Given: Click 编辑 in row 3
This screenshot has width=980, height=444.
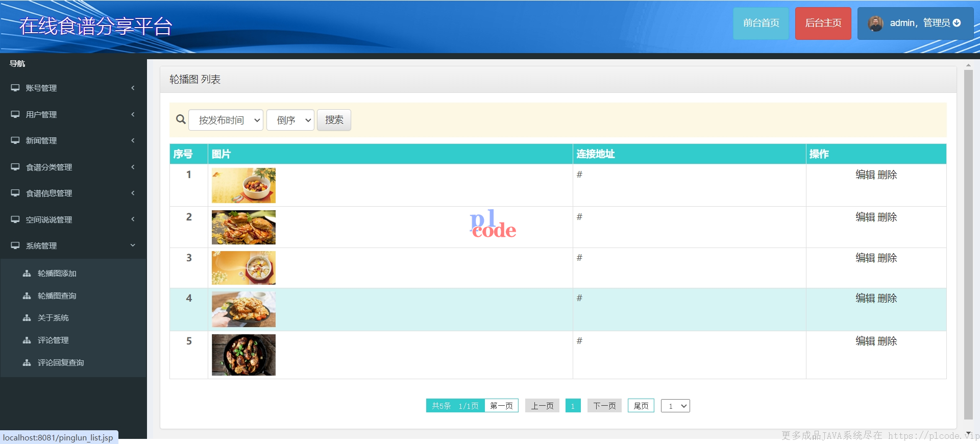Looking at the screenshot, I should click(865, 258).
